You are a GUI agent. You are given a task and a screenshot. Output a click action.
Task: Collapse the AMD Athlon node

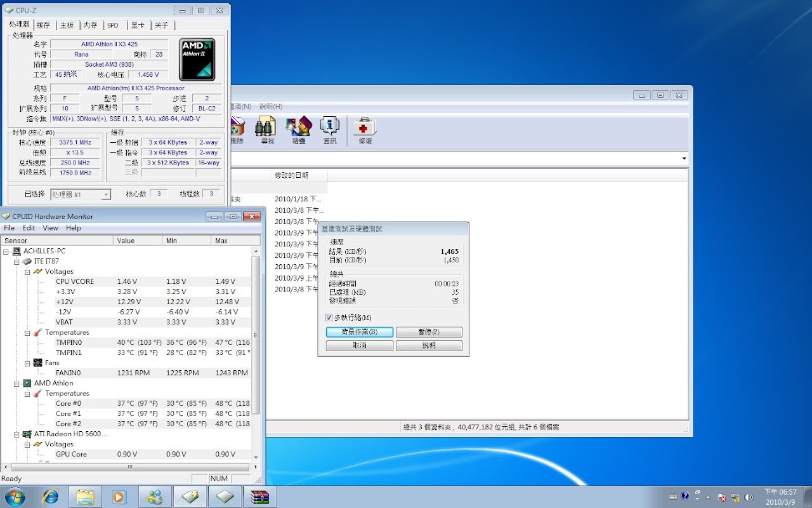point(16,384)
